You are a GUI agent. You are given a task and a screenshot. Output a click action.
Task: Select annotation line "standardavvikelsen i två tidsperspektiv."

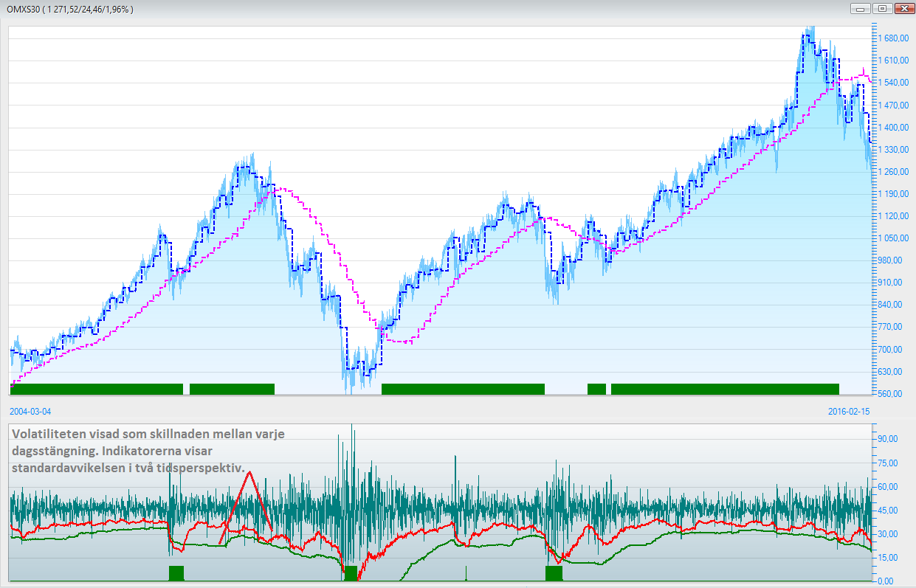point(128,468)
